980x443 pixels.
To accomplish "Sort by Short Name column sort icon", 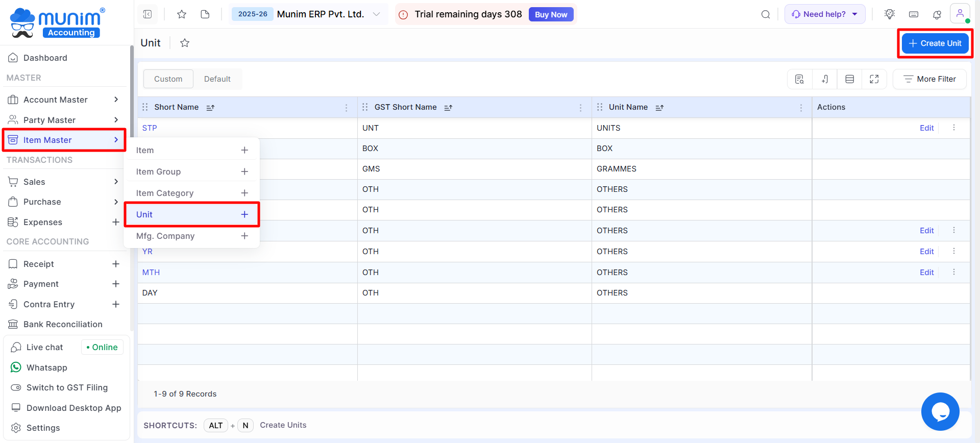I will 210,108.
